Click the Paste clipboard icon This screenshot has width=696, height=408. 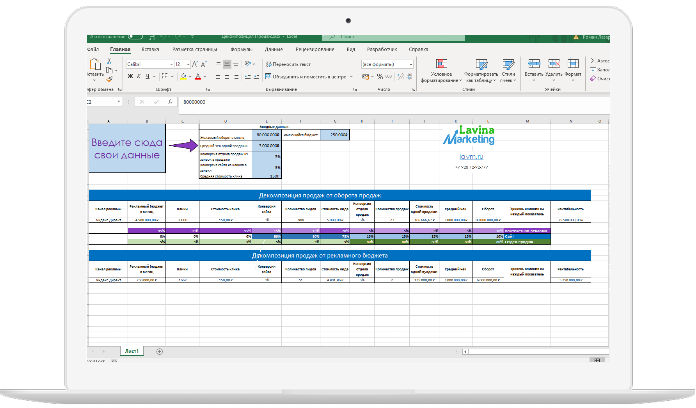tap(95, 64)
